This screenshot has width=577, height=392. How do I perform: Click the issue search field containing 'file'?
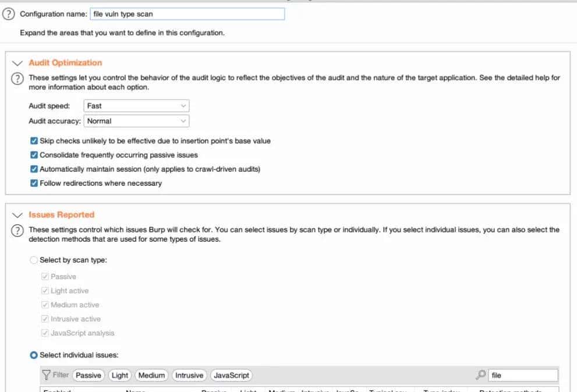click(523, 376)
